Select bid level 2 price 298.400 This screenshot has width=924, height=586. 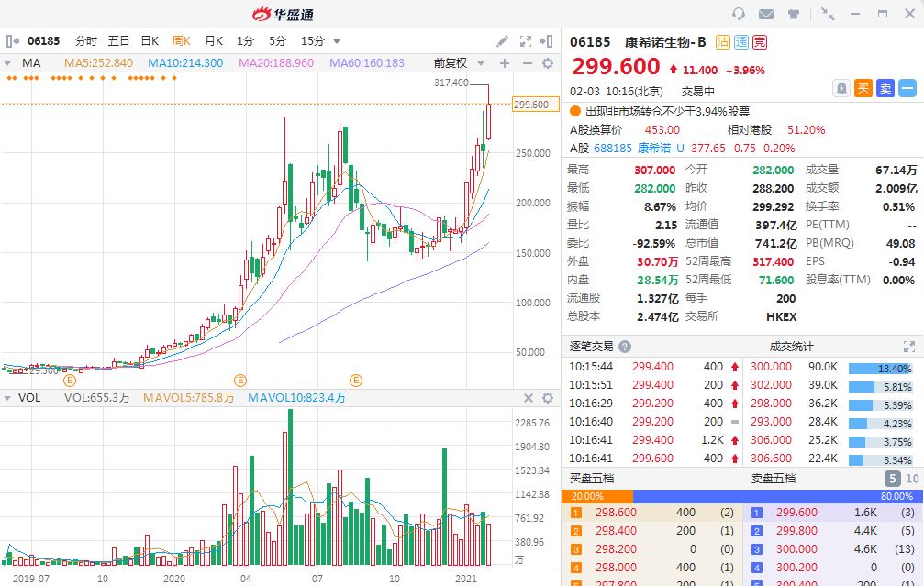[616, 531]
